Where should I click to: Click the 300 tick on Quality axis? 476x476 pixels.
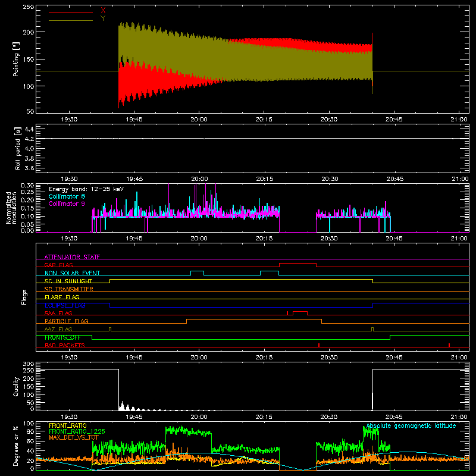(28, 364)
